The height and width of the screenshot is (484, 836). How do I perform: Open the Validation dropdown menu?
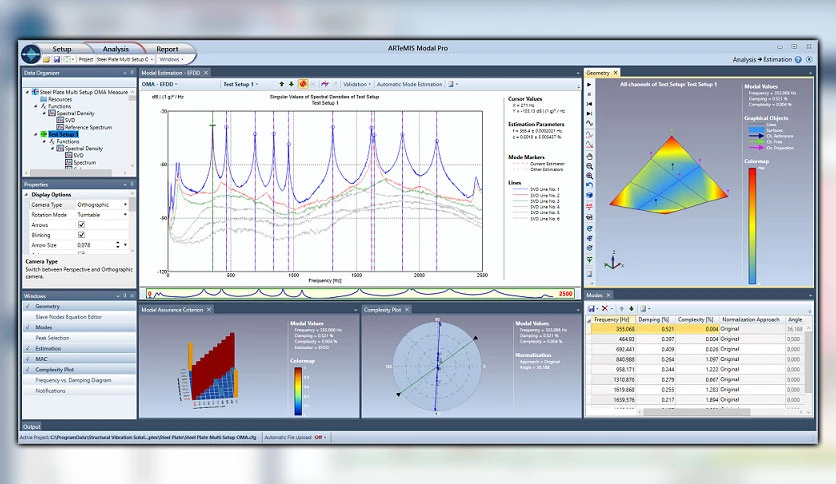click(x=357, y=84)
